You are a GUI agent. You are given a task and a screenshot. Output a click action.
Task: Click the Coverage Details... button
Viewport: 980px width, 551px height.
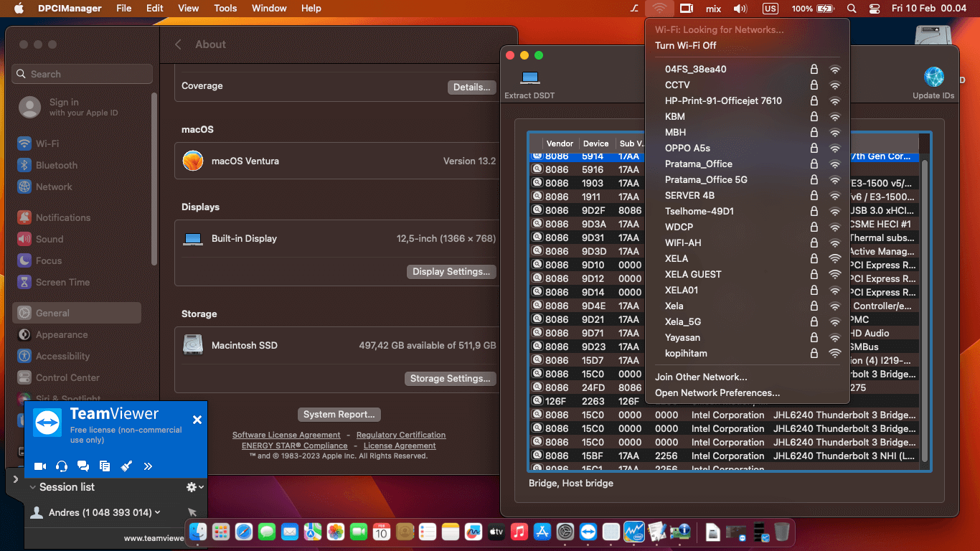click(471, 87)
